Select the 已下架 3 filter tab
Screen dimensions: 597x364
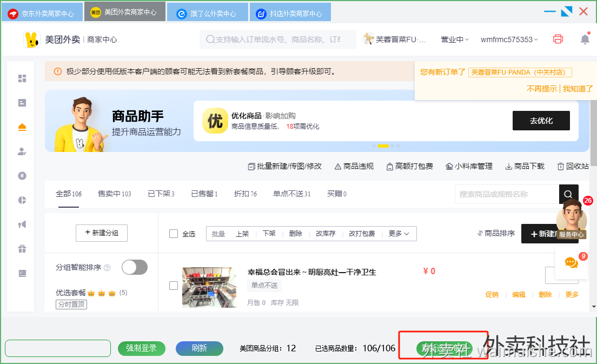tap(161, 194)
